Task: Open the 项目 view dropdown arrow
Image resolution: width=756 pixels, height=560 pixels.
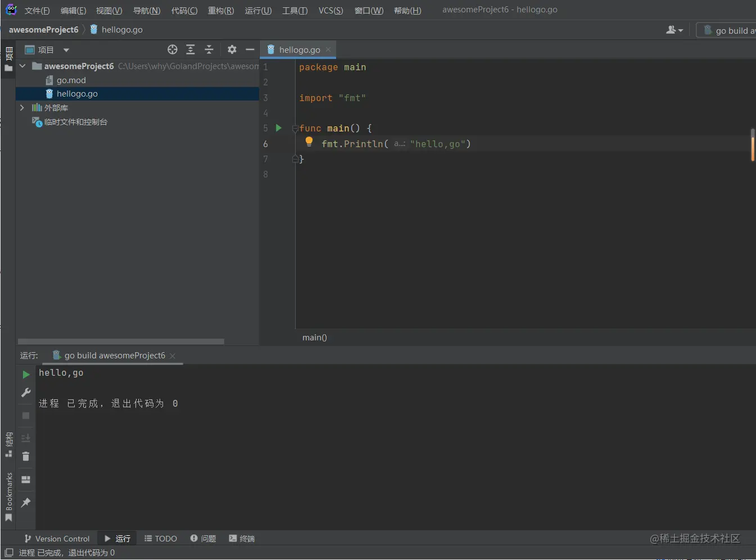Action: pyautogui.click(x=66, y=50)
